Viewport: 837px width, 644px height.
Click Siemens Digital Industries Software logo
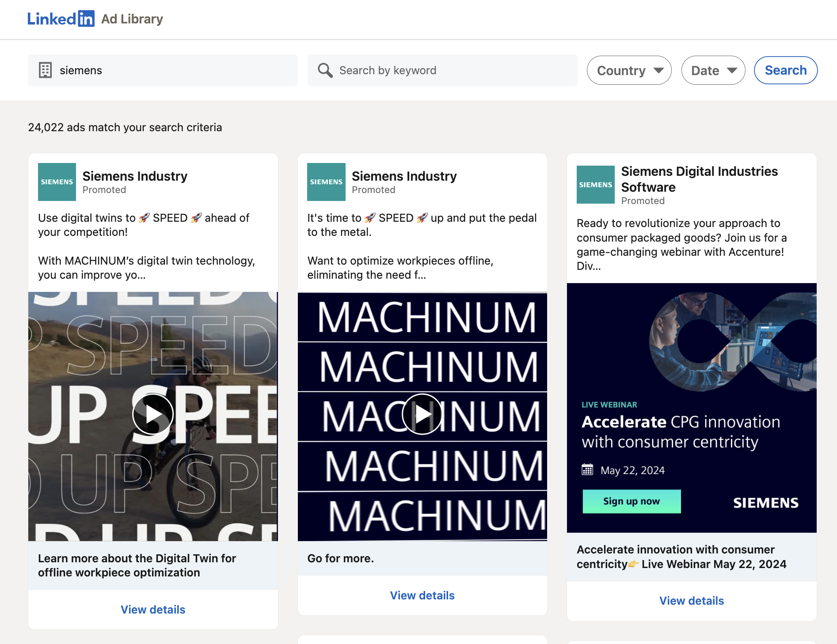[x=595, y=185]
